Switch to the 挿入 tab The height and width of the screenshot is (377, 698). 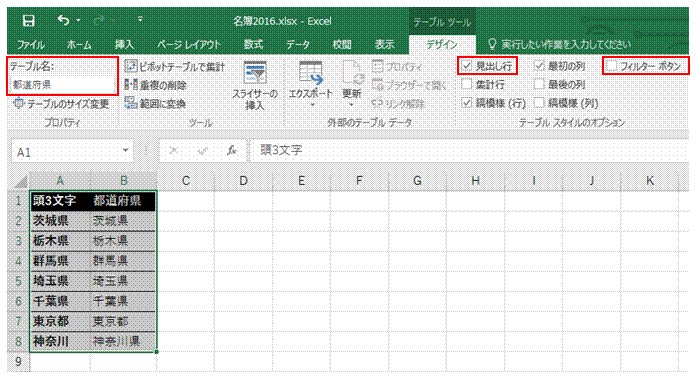point(124,45)
